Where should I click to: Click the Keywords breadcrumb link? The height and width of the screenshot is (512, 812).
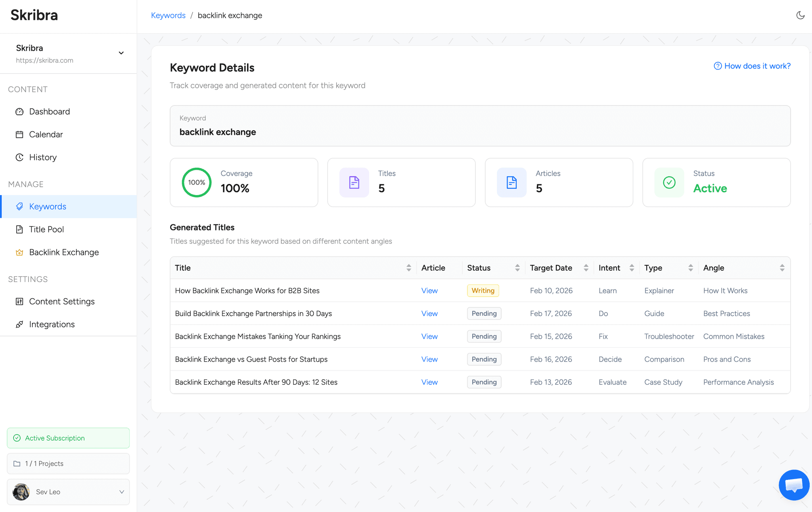168,15
